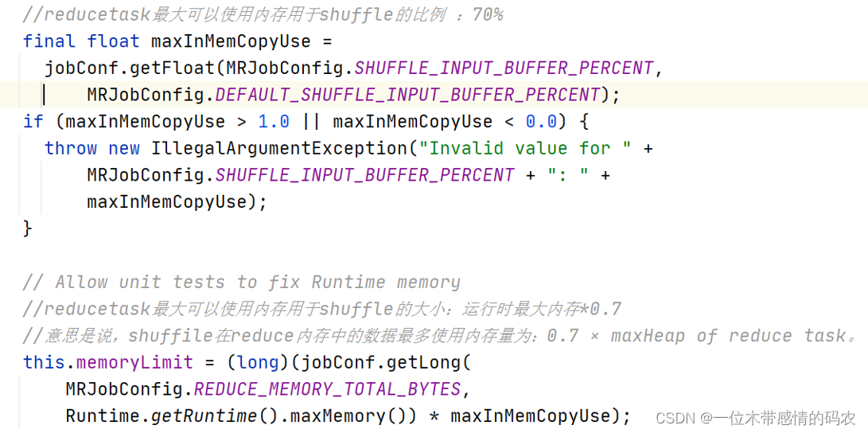Click the 0.0 numeric literal

pyautogui.click(x=541, y=122)
